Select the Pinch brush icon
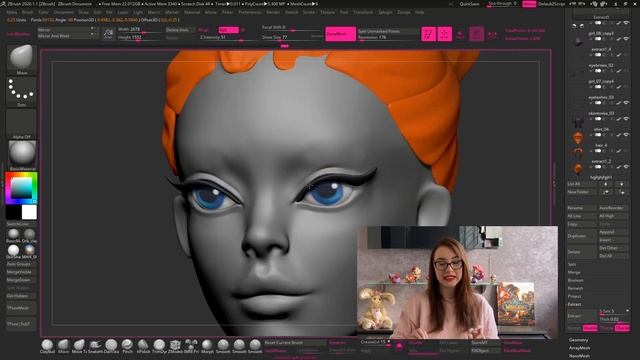 127,345
